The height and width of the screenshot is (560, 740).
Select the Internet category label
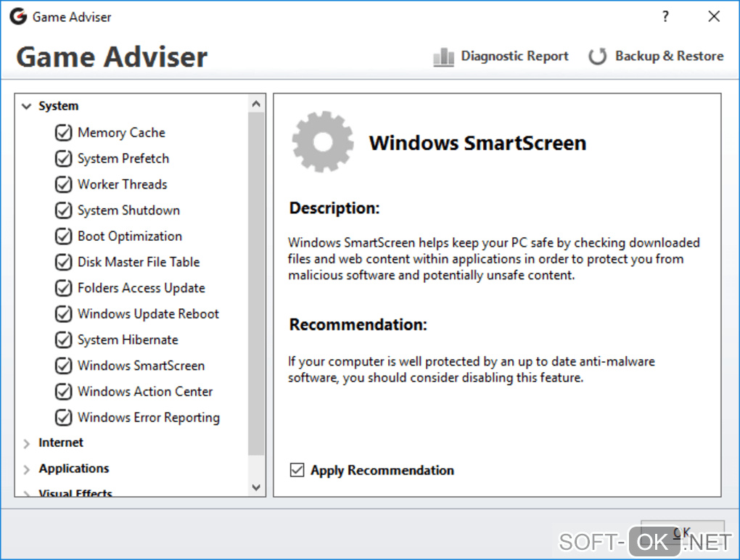tap(61, 442)
